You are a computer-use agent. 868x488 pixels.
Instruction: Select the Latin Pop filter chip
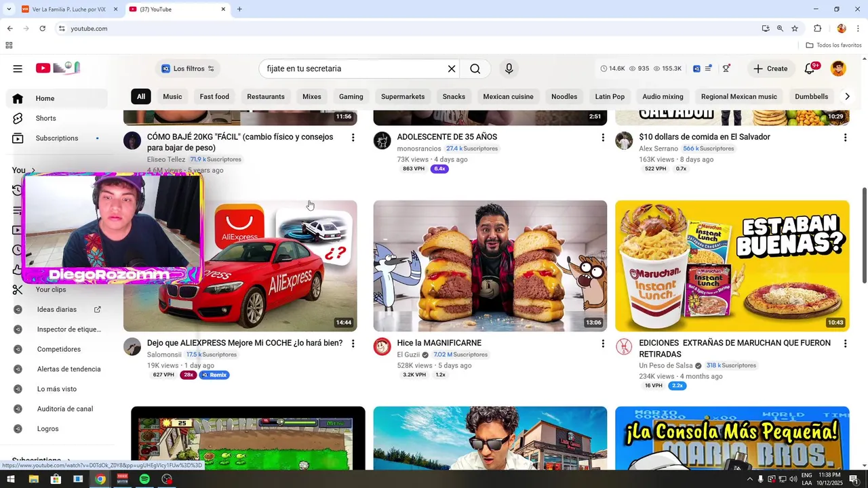pyautogui.click(x=610, y=96)
